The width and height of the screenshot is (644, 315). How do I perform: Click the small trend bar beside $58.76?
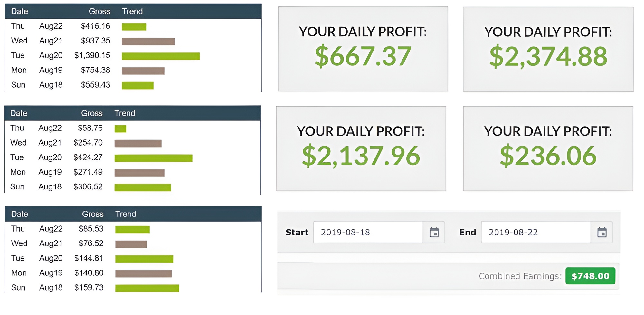click(120, 129)
